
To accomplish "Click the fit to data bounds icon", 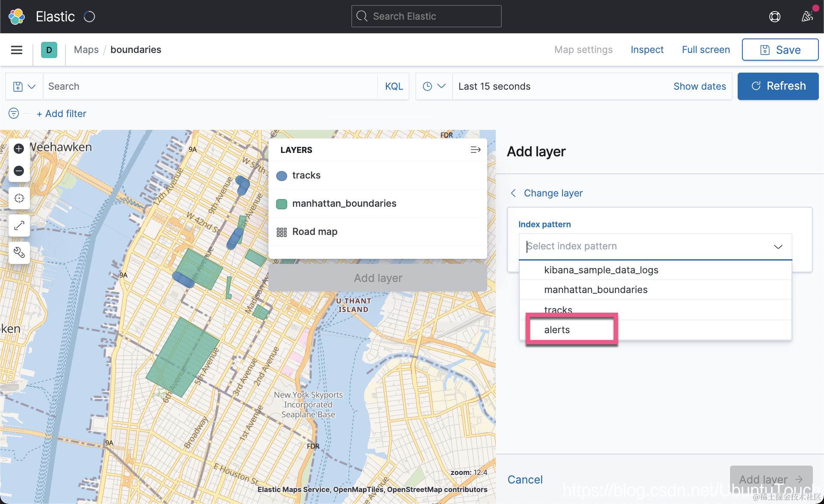I will pyautogui.click(x=19, y=198).
